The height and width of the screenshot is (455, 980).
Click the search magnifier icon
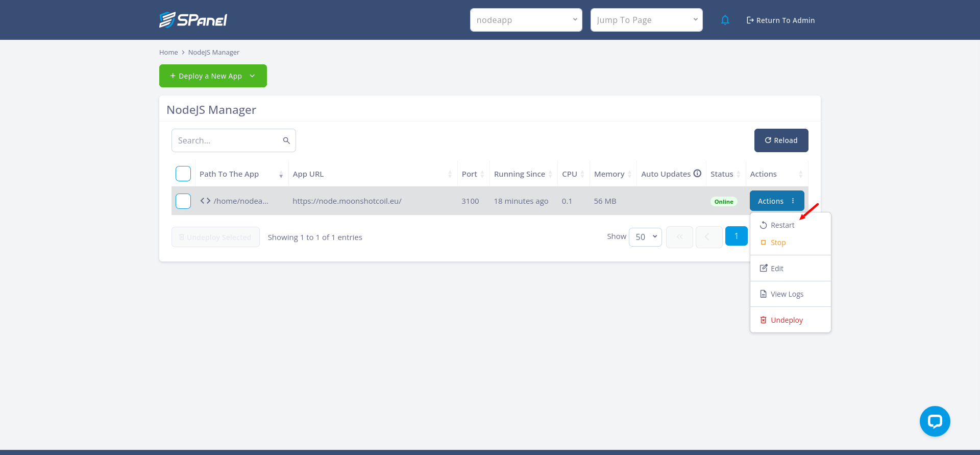[286, 140]
